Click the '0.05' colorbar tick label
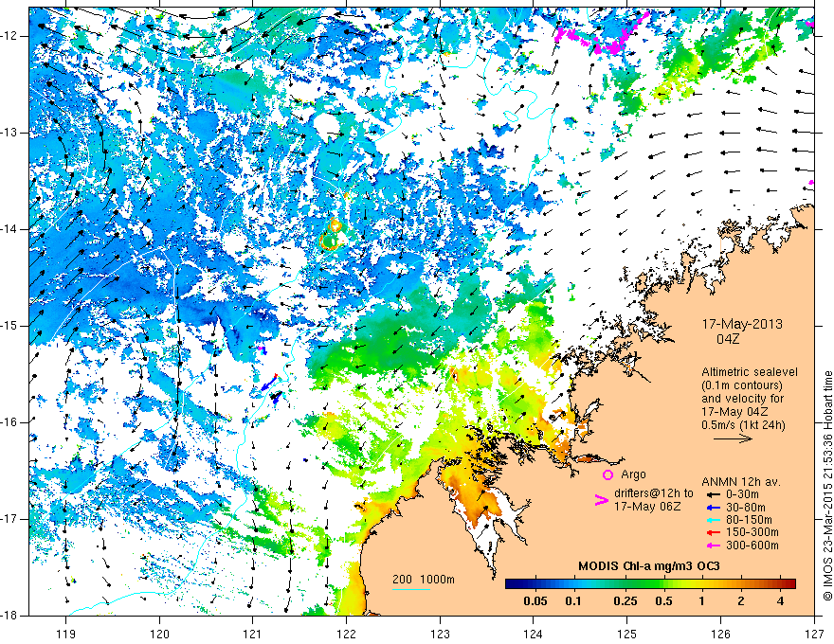834x644 pixels. point(535,601)
